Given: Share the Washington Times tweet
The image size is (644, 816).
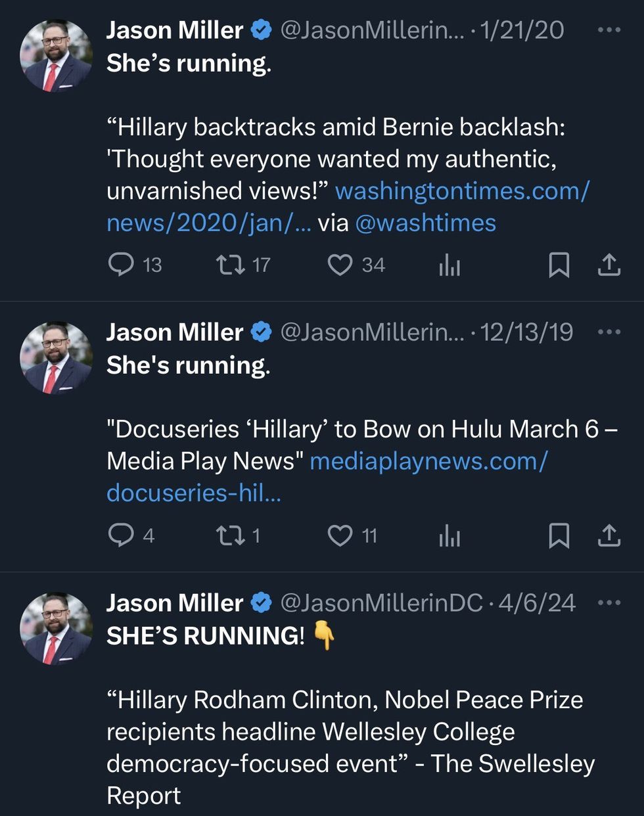Looking at the screenshot, I should pyautogui.click(x=608, y=264).
